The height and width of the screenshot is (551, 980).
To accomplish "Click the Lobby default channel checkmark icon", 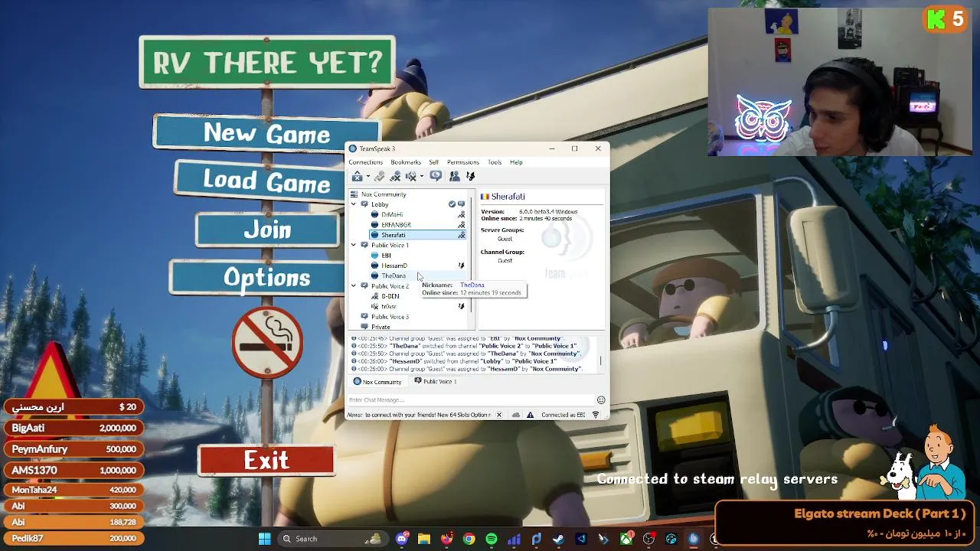I will tap(452, 204).
